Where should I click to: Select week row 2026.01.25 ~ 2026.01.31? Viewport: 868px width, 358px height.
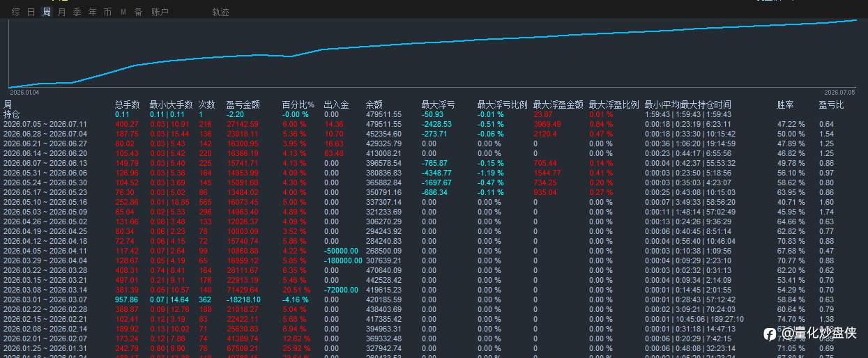pos(45,348)
